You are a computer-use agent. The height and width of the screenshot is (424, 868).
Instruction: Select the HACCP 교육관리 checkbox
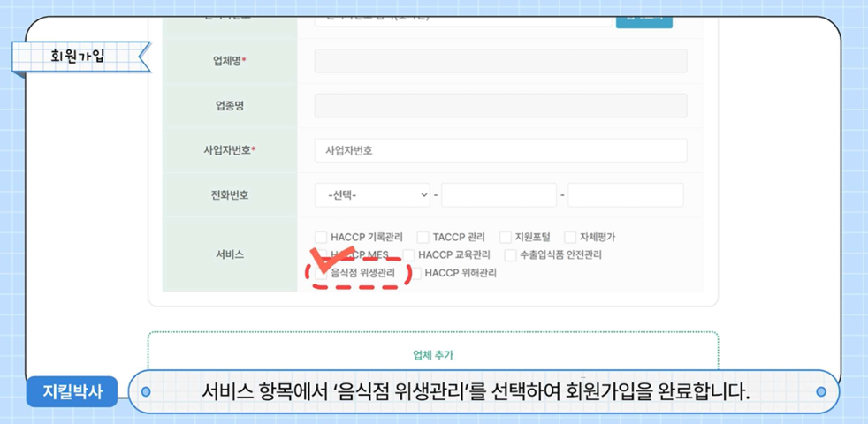[408, 255]
